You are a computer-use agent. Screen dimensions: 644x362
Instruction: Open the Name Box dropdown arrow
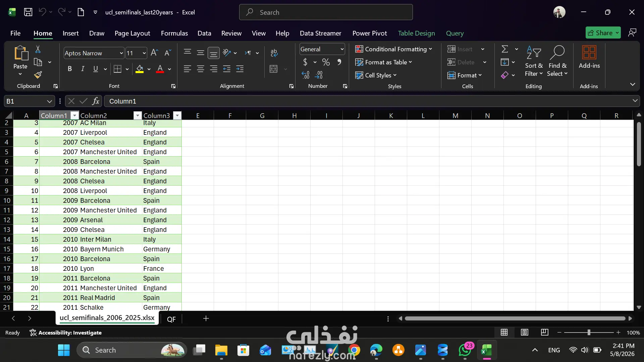click(49, 101)
